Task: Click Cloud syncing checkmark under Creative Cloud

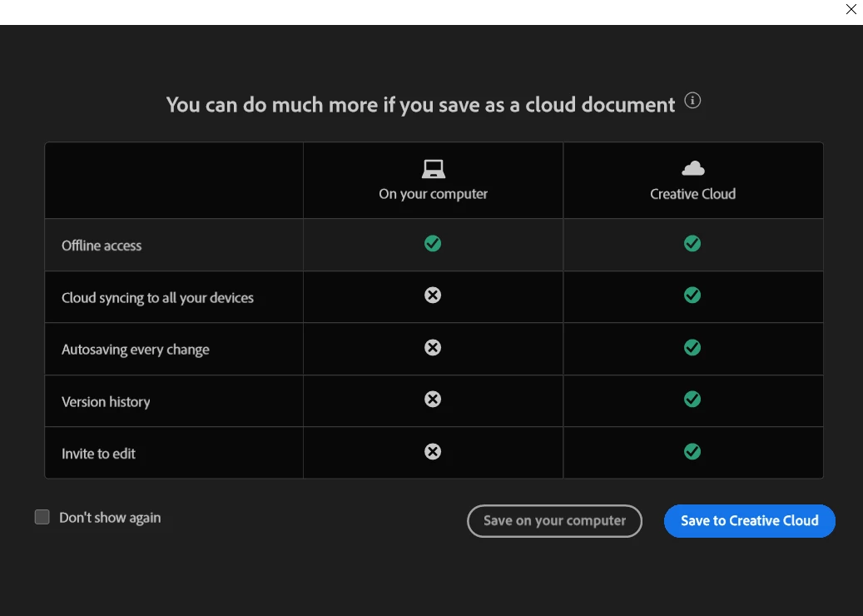Action: [x=692, y=296]
